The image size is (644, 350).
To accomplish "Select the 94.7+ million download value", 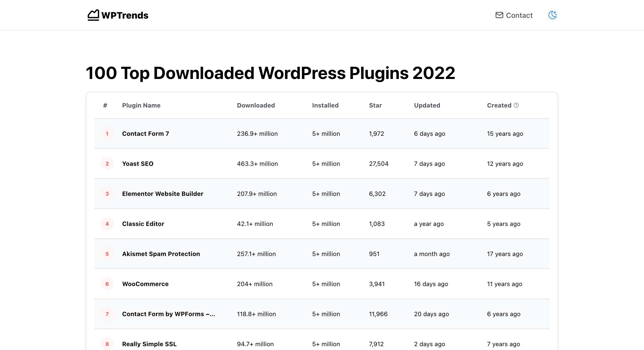I will click(x=255, y=344).
